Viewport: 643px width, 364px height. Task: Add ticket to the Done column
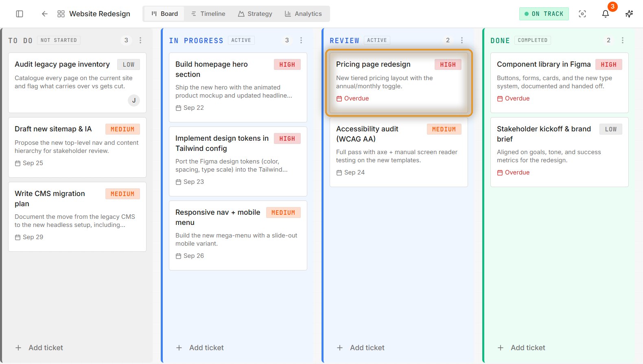tap(521, 348)
